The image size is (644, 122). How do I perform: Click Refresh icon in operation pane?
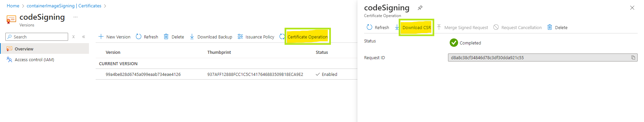pos(369,27)
